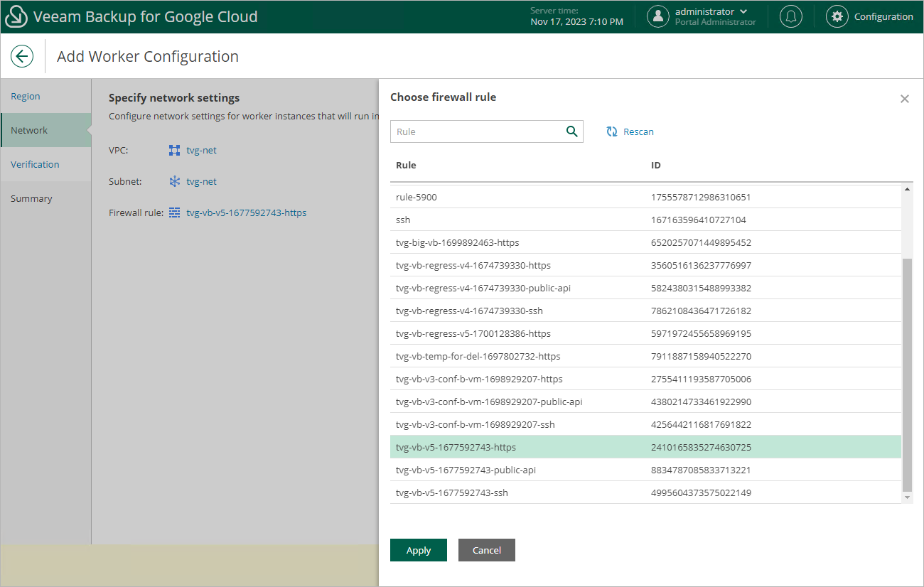The height and width of the screenshot is (587, 924).
Task: Select tvg-vb-temp-for-del-1697802732-https rule
Action: coord(645,356)
